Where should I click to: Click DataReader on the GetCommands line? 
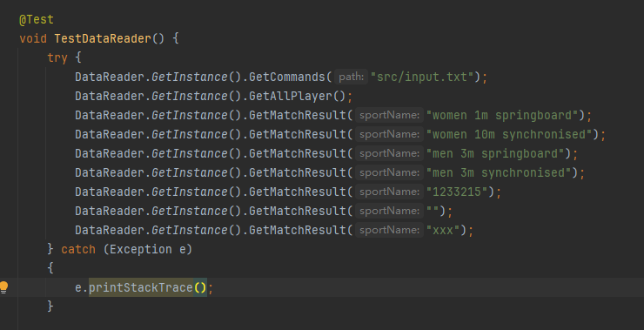point(110,77)
